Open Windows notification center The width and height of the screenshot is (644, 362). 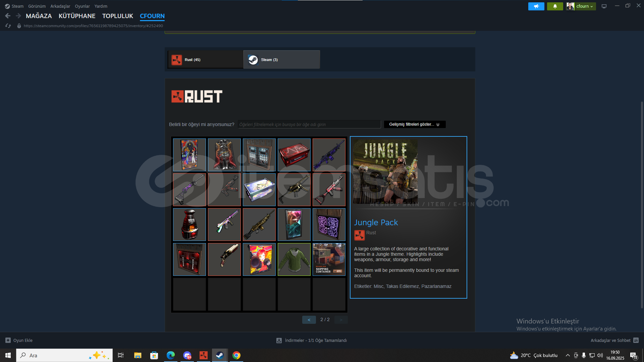point(634,356)
